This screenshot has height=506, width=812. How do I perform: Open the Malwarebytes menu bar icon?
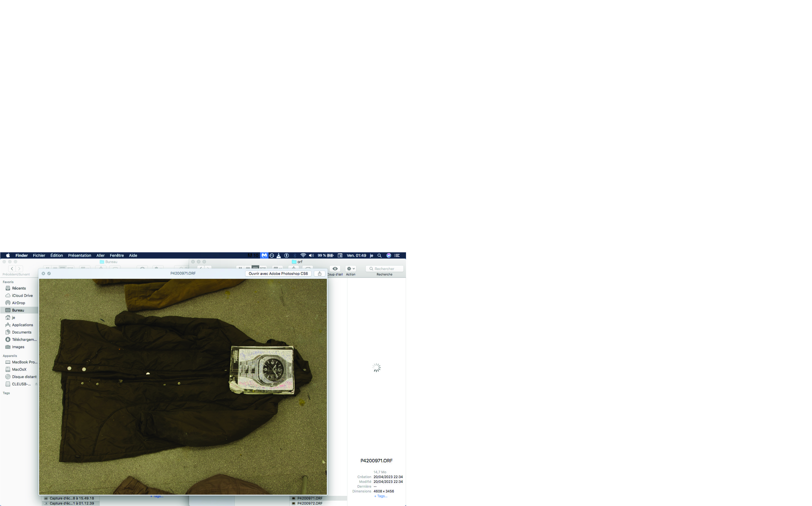coord(264,255)
